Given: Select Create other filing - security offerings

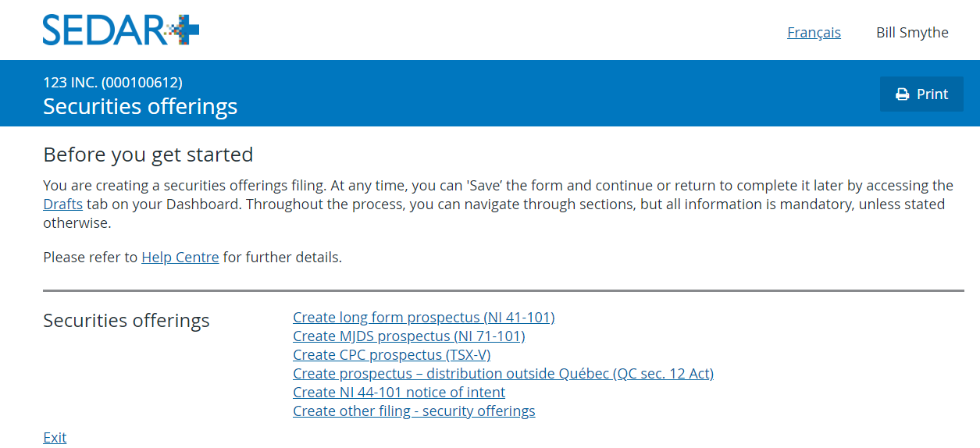Looking at the screenshot, I should tap(414, 411).
